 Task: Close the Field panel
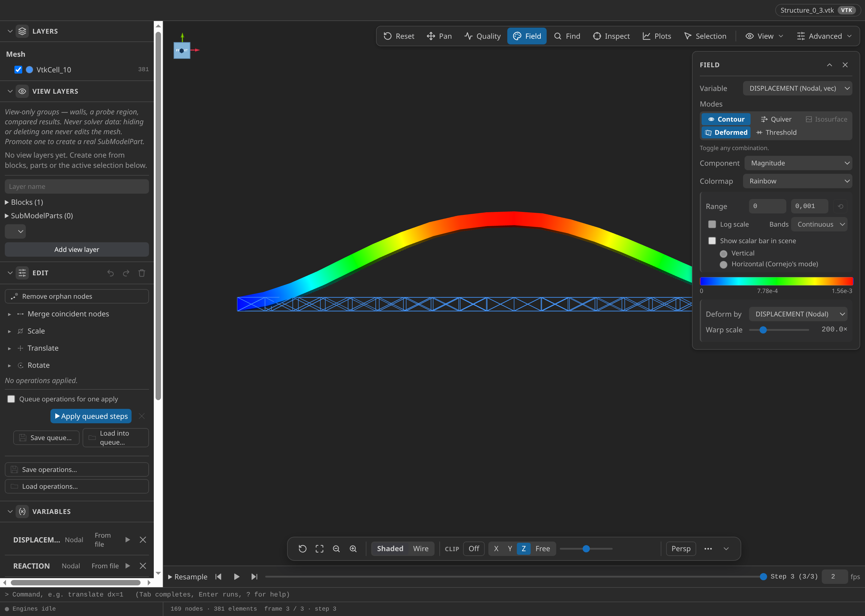click(845, 65)
